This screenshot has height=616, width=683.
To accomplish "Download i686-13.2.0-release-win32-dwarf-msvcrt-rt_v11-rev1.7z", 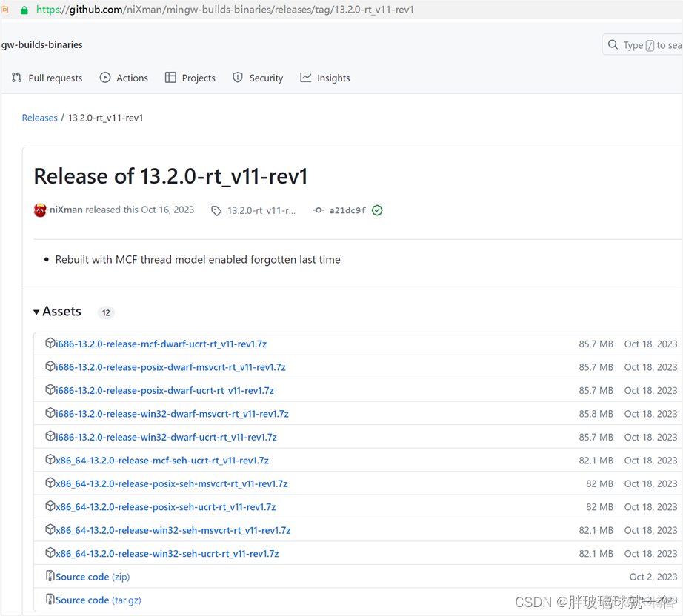I will [x=172, y=414].
